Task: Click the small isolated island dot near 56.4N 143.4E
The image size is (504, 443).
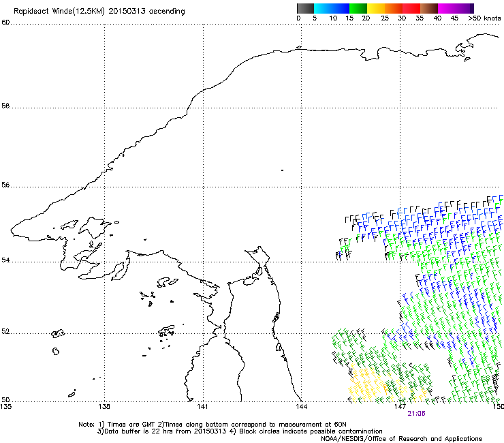Action: coord(282,170)
